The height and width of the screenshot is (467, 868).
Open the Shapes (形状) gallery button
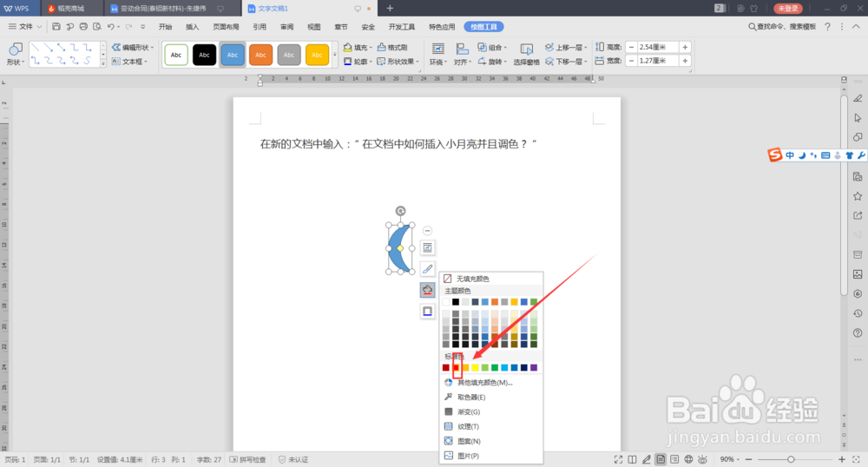pyautogui.click(x=15, y=54)
